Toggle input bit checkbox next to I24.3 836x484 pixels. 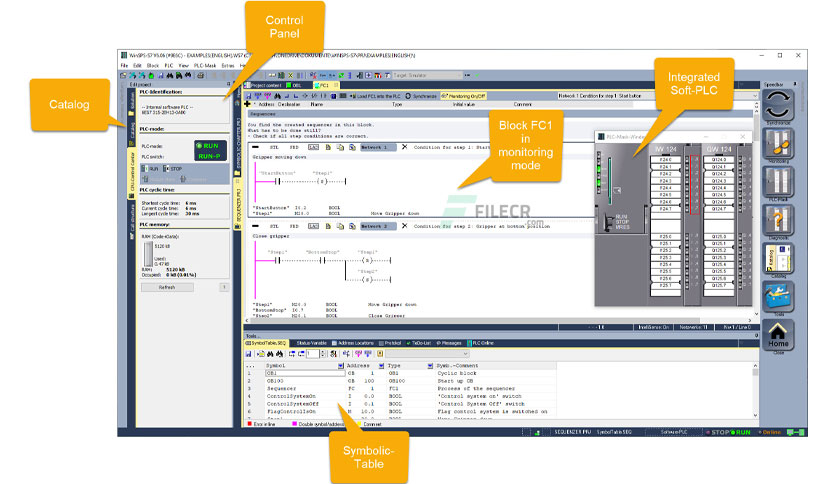tap(687, 181)
